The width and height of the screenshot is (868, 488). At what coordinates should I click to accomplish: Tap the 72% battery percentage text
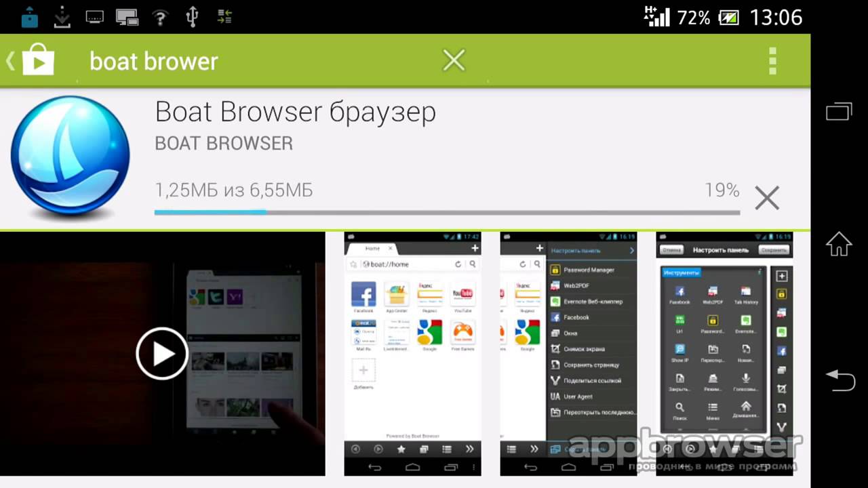pyautogui.click(x=693, y=17)
